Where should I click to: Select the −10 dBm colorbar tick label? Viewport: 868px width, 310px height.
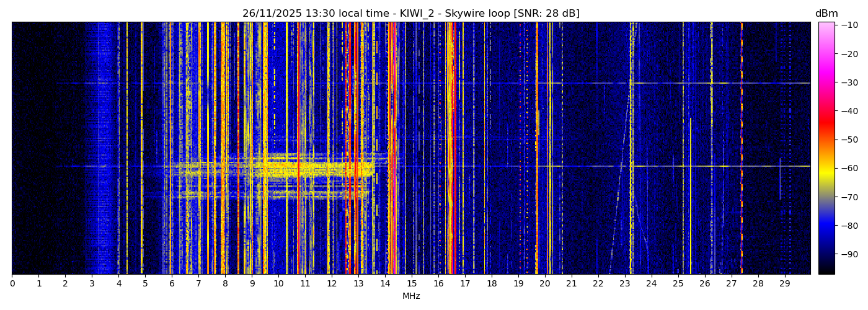coord(850,25)
